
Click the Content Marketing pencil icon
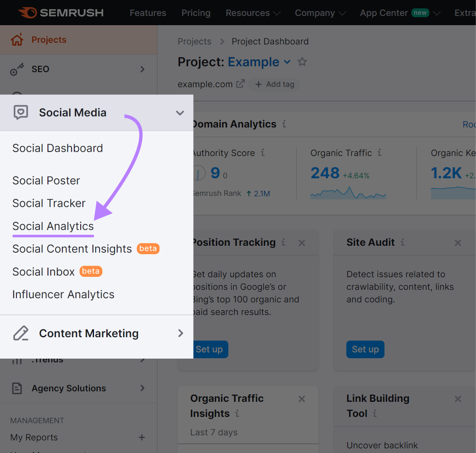pyautogui.click(x=21, y=333)
